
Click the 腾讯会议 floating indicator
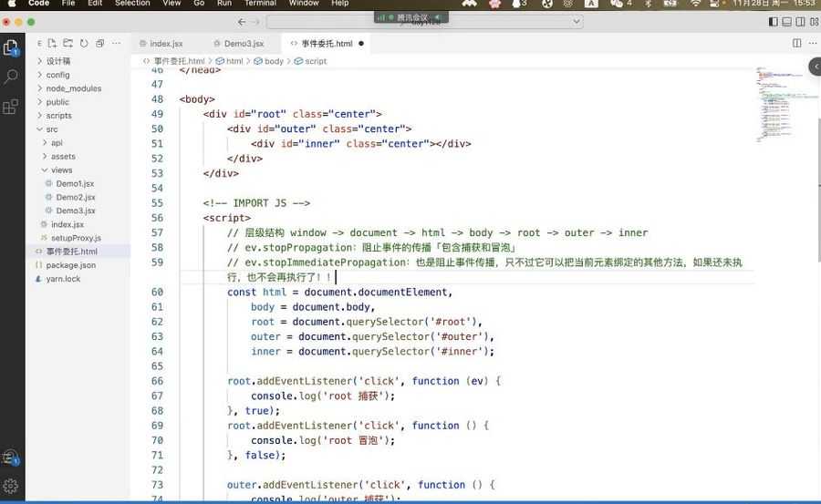(411, 17)
